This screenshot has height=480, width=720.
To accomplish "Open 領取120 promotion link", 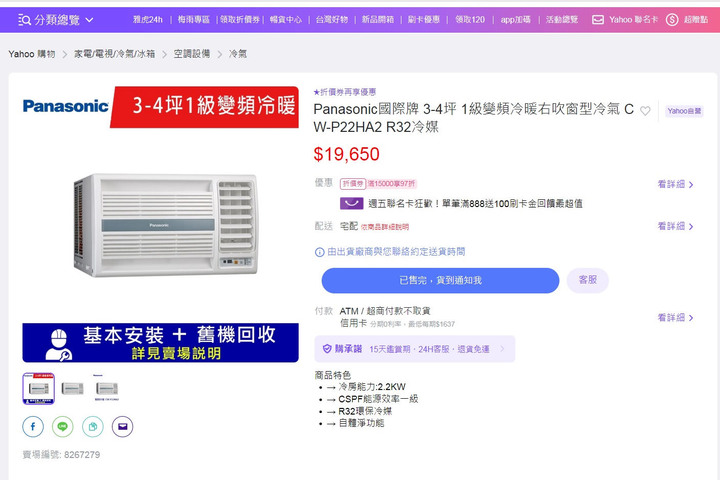I will tap(470, 20).
